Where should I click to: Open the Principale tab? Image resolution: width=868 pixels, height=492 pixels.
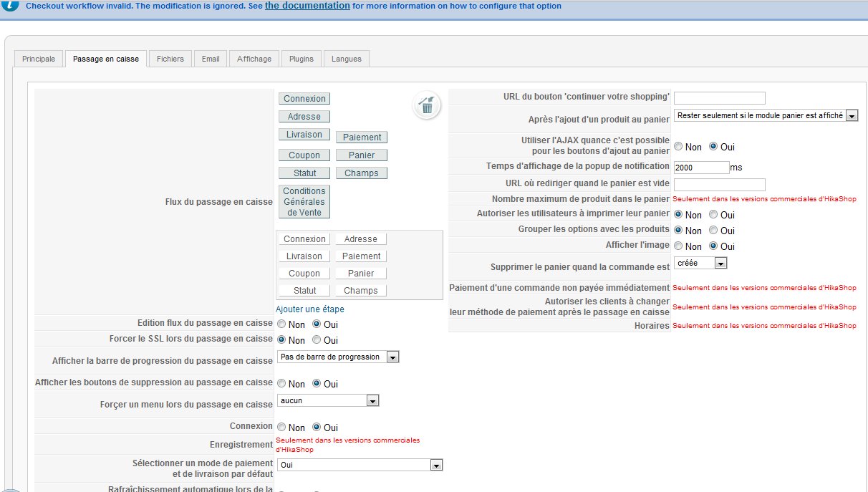tap(39, 59)
